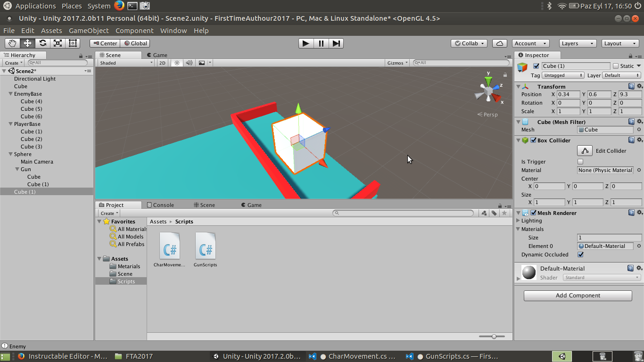
Task: Toggle scene effects image icon
Action: coord(202,63)
